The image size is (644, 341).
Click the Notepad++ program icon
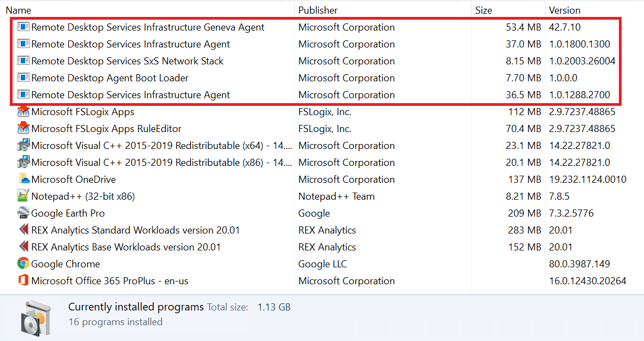[x=23, y=196]
